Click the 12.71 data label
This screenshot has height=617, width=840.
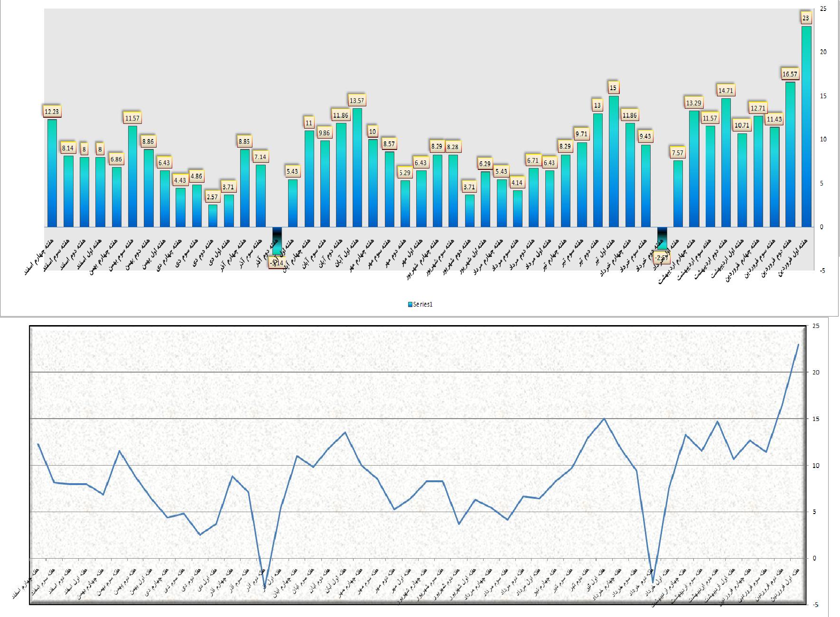pyautogui.click(x=758, y=108)
